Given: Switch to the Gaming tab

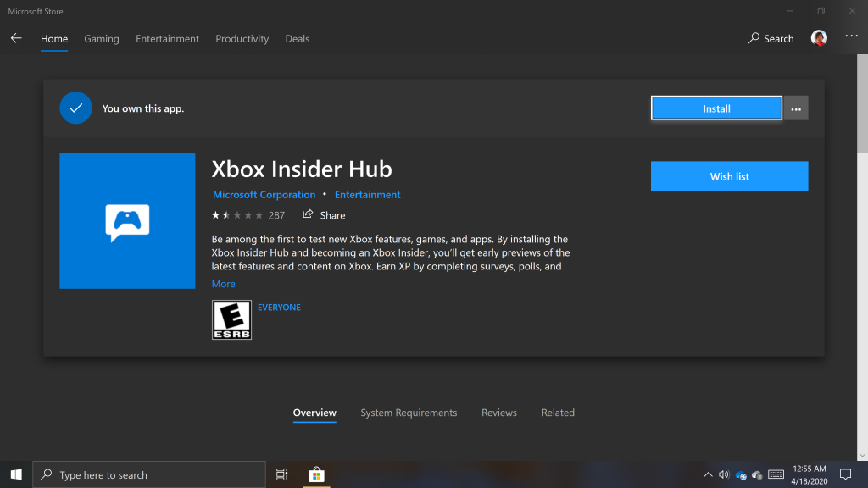Looking at the screenshot, I should pos(102,39).
